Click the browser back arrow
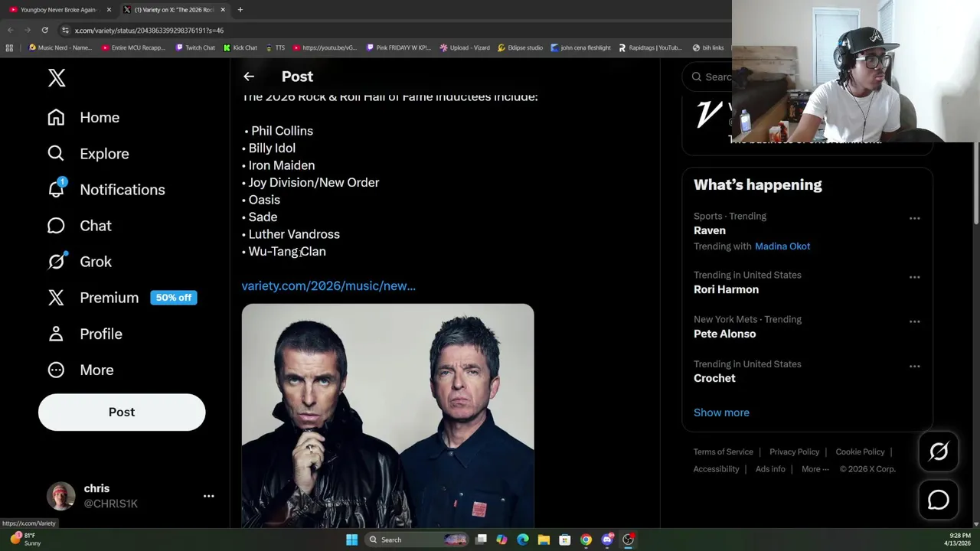This screenshot has height=551, width=980. (10, 30)
